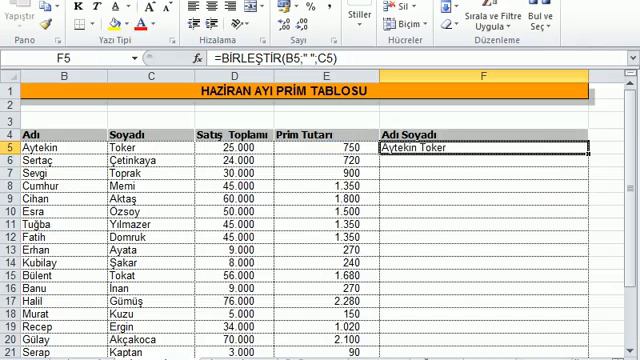The height and width of the screenshot is (360, 640).
Task: Click the fx Insert Function icon
Action: [198, 58]
